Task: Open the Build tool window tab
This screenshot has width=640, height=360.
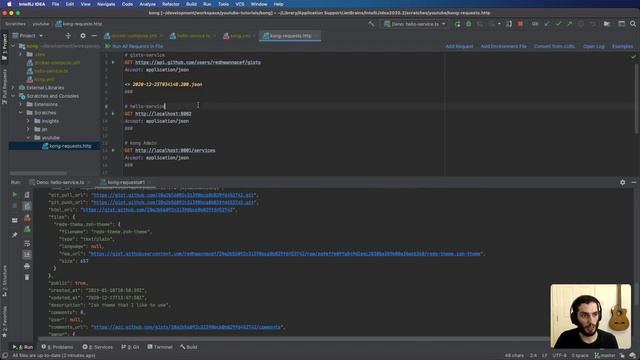Action: pyautogui.click(x=189, y=347)
